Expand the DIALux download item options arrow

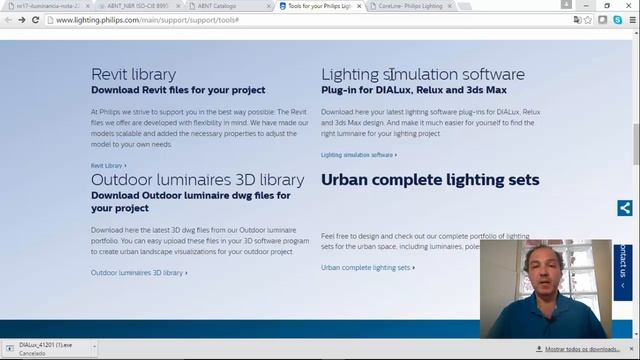click(94, 347)
